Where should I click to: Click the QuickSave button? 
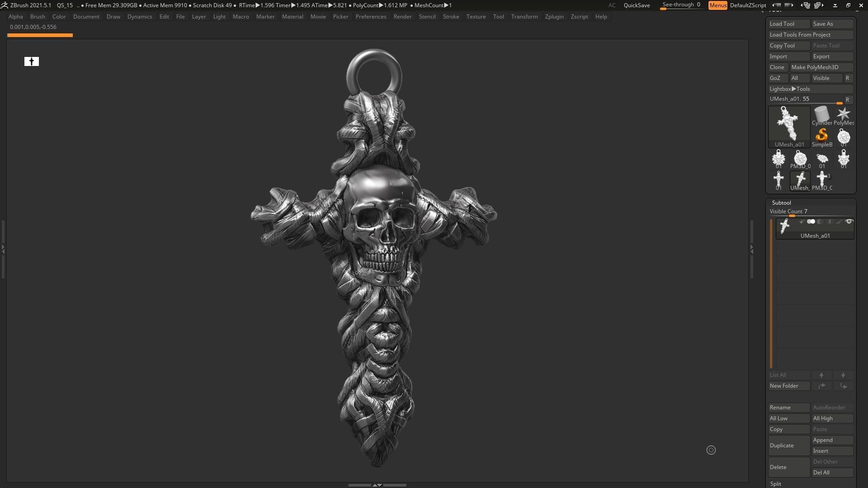(637, 5)
